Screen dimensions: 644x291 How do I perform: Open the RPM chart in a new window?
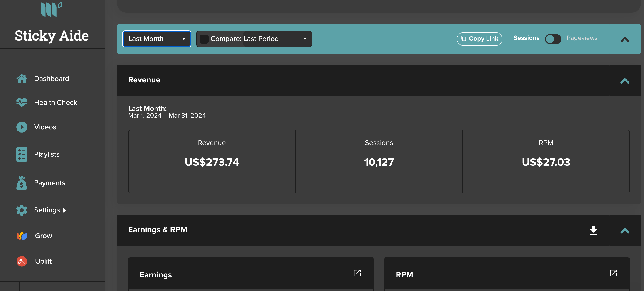click(x=613, y=273)
